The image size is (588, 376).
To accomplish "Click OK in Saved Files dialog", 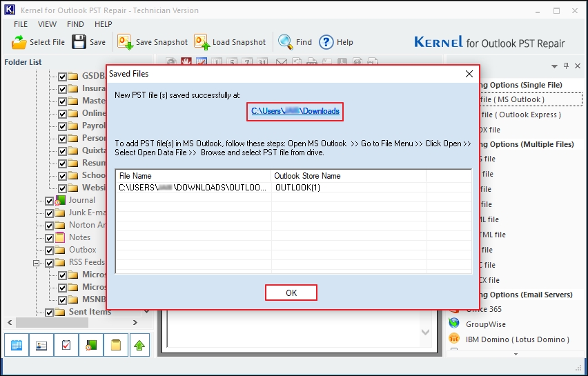I will point(291,293).
